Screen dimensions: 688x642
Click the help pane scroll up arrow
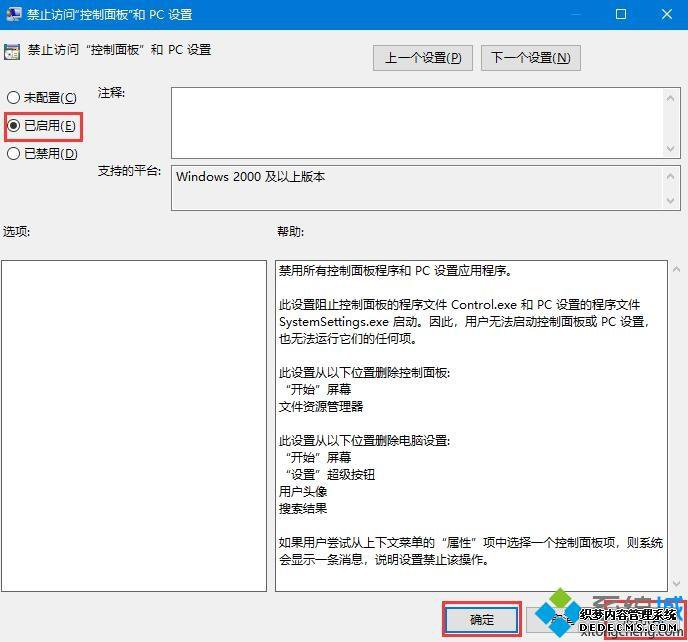pyautogui.click(x=677, y=269)
